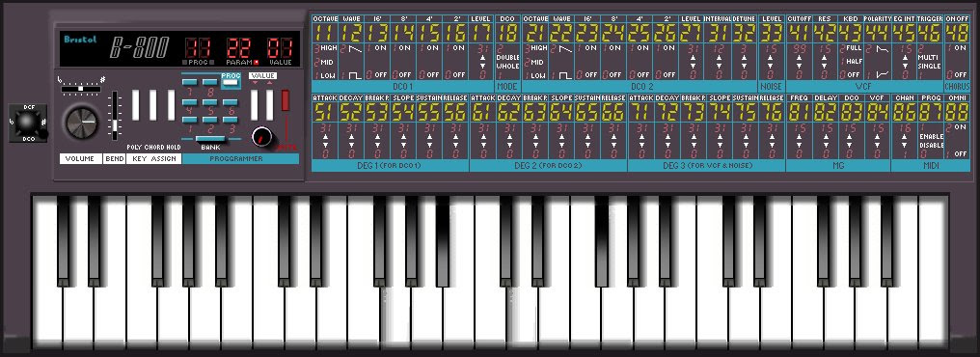Push the keypad button above number 3
Screen dimensions: 980x357
(230, 120)
